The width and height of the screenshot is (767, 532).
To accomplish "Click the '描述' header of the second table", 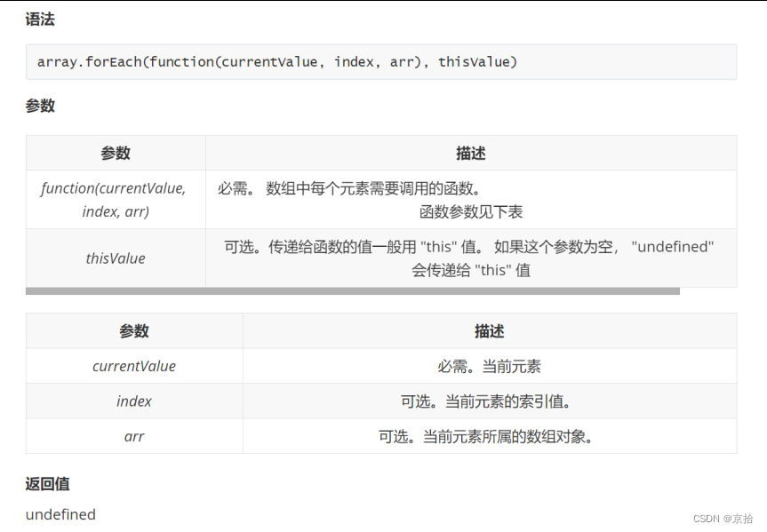I will (x=490, y=331).
